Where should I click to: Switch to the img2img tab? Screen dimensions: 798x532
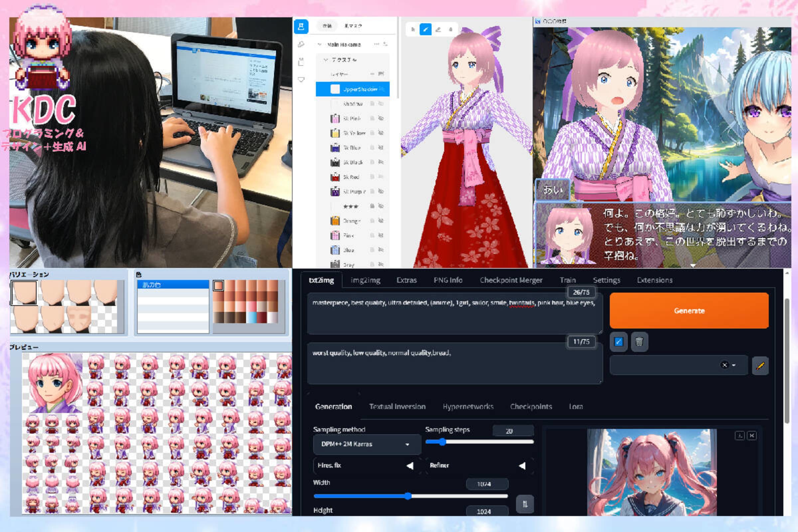[x=365, y=280]
